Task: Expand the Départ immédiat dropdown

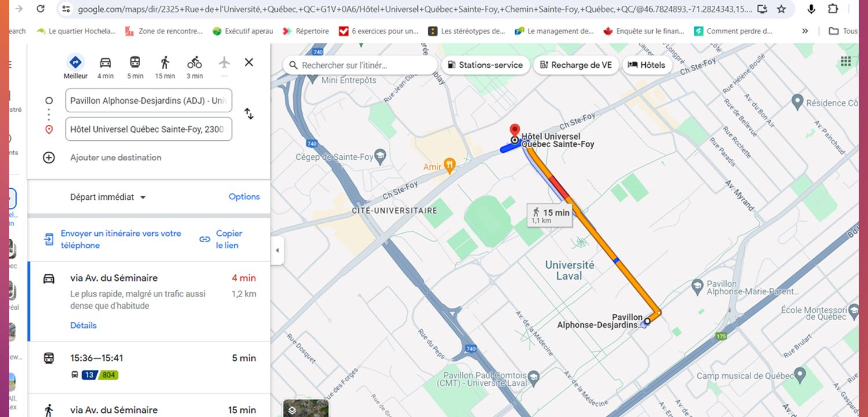Action: [108, 197]
